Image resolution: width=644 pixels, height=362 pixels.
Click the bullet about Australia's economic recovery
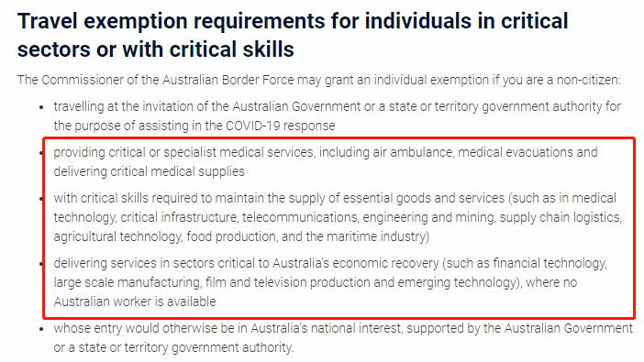point(330,282)
